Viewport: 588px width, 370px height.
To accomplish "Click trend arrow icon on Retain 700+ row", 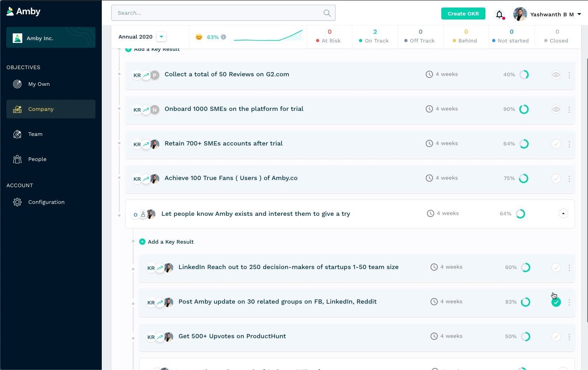I will (x=146, y=144).
